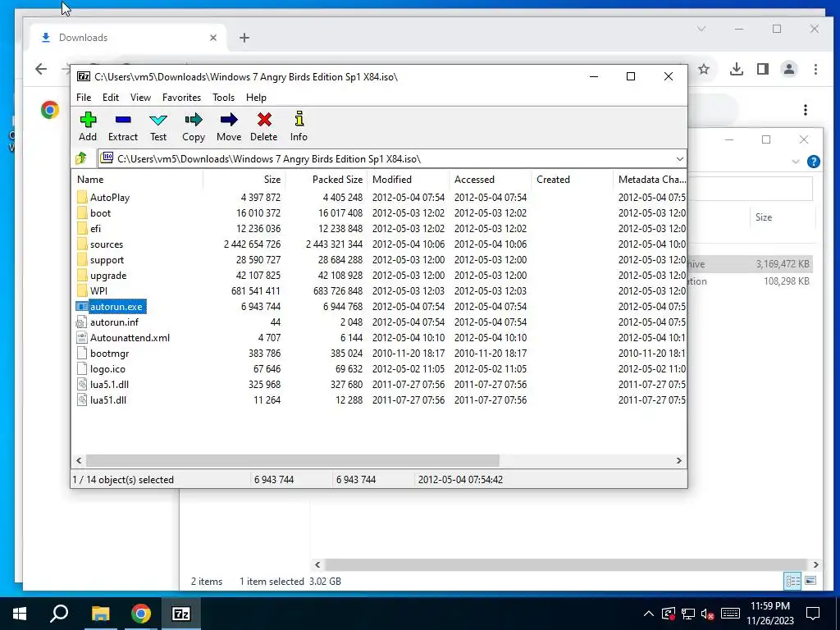Open the Edit menu
Viewport: 840px width, 630px height.
(111, 98)
